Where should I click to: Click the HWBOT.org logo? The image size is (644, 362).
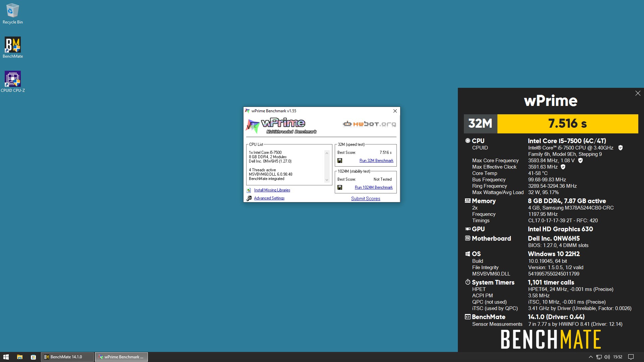(x=369, y=124)
